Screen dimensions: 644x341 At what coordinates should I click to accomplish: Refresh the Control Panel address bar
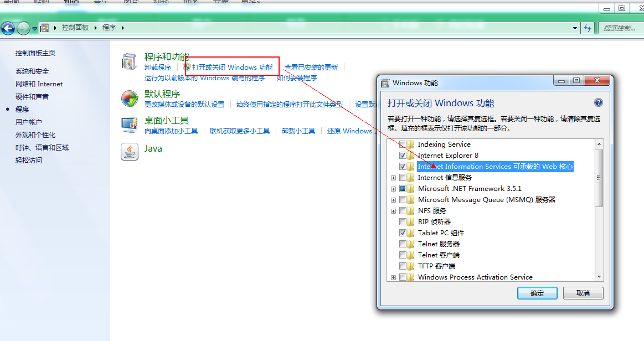coord(588,28)
